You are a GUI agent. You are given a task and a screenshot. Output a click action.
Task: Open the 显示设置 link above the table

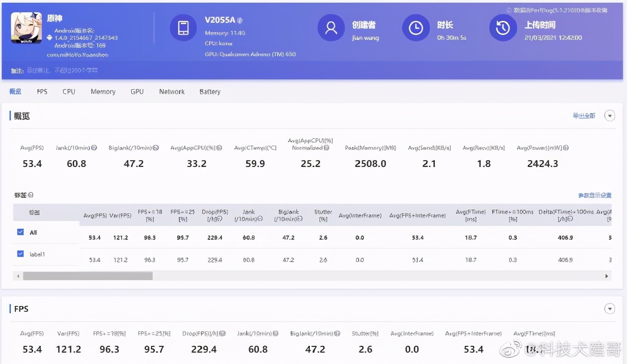click(595, 195)
